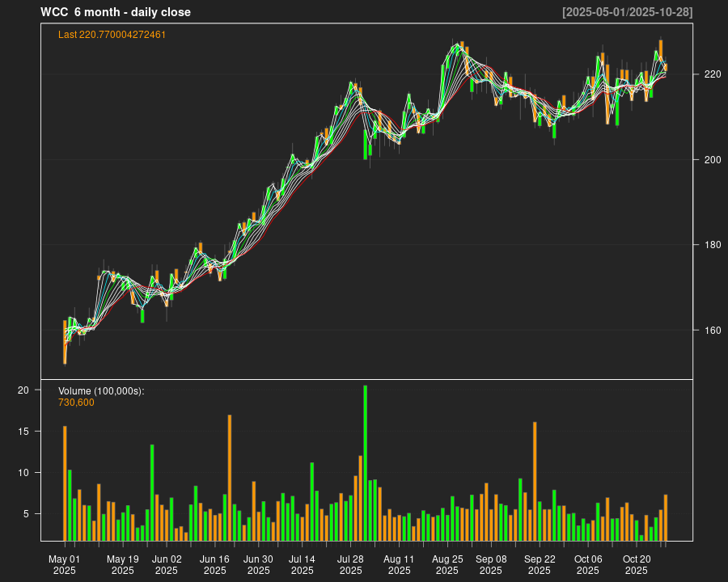728x582 pixels.
Task: Click the chart title 'WCC 6 month - daily close'
Action: (116, 12)
